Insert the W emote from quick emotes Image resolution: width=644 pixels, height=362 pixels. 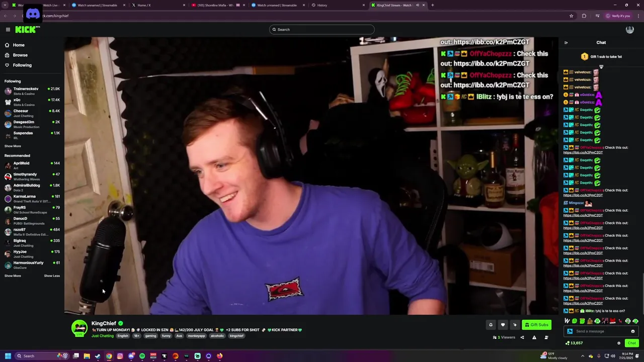click(568, 321)
